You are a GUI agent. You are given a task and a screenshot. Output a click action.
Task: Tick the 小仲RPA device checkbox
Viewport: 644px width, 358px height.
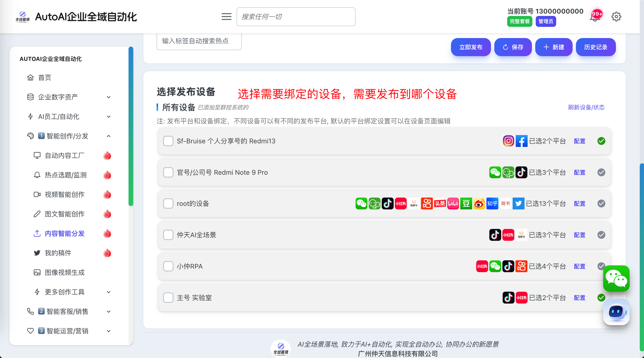pyautogui.click(x=168, y=266)
